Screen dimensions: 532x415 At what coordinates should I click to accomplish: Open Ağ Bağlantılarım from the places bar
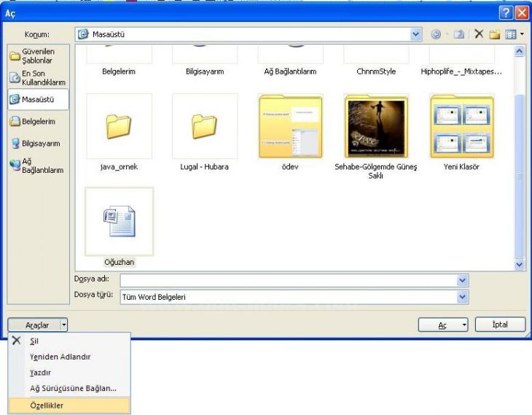click(38, 166)
